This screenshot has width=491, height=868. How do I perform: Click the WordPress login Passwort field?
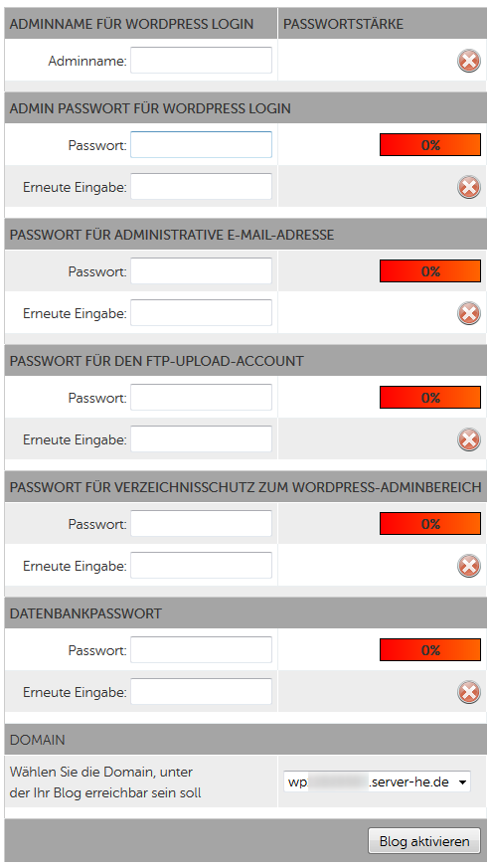[x=201, y=144]
